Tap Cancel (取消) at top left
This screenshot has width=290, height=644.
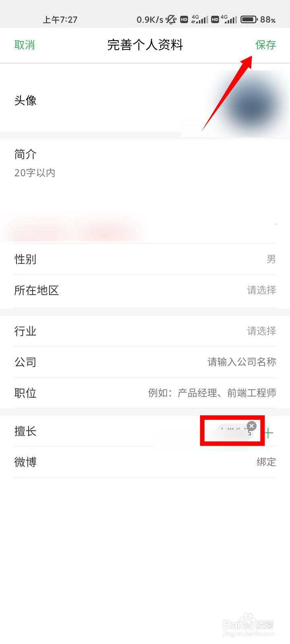pyautogui.click(x=25, y=45)
